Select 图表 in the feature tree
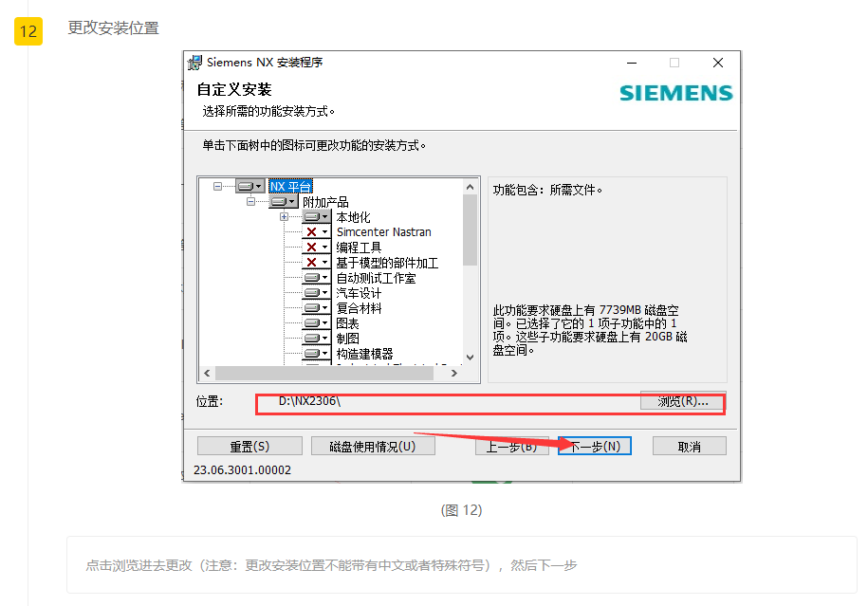The image size is (868, 606). tap(347, 323)
